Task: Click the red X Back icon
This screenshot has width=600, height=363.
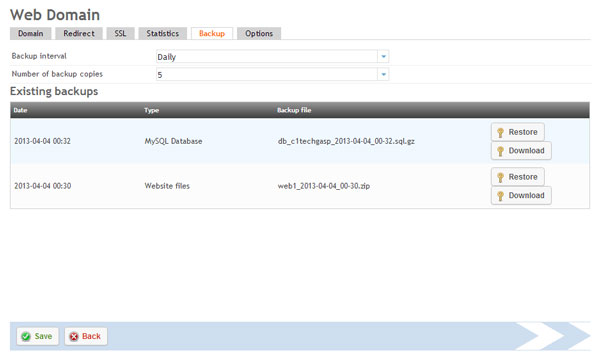Action: click(73, 337)
